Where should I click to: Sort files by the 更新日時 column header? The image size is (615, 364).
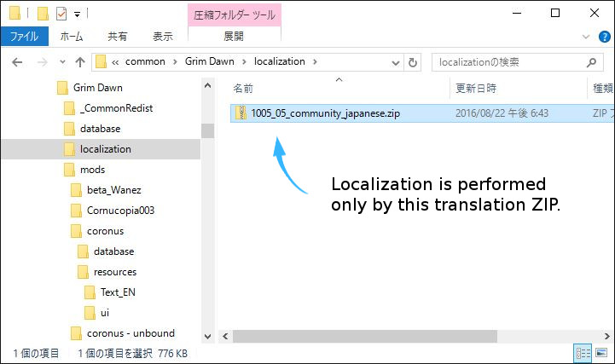coord(476,88)
